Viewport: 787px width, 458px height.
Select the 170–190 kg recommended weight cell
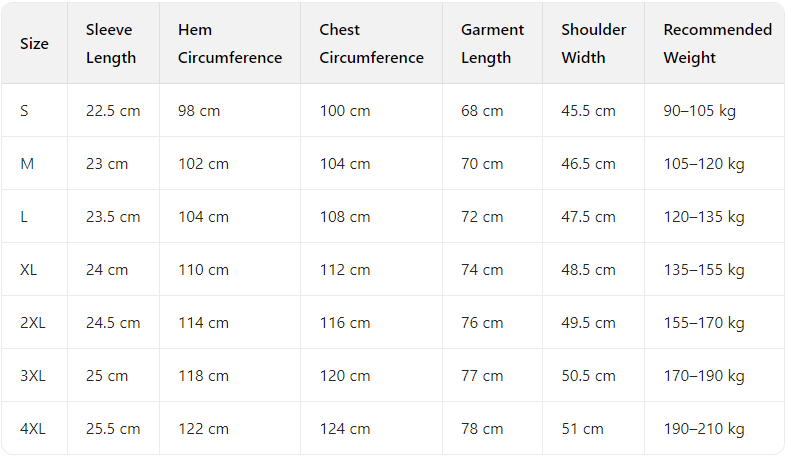(704, 376)
